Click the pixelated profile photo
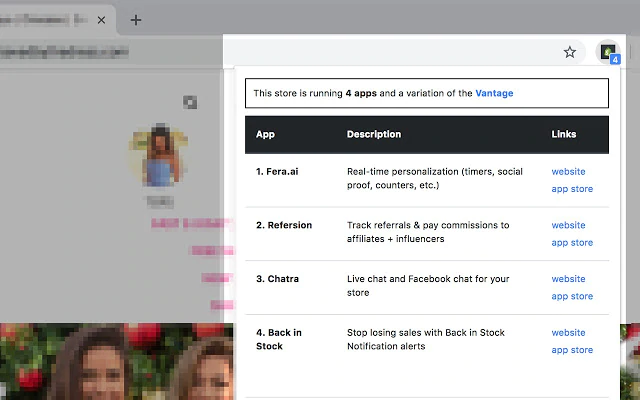This screenshot has height=400, width=640. (x=157, y=155)
